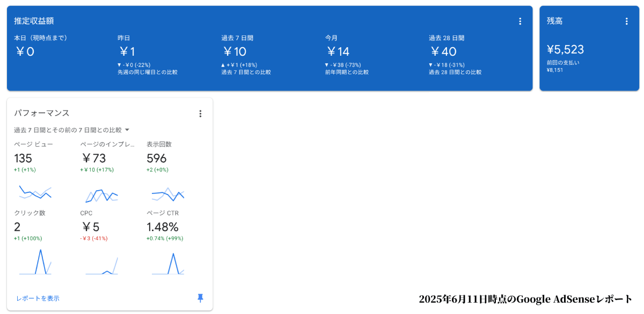Click the 前回の支払い label
Image resolution: width=644 pixels, height=314 pixels.
(x=563, y=63)
